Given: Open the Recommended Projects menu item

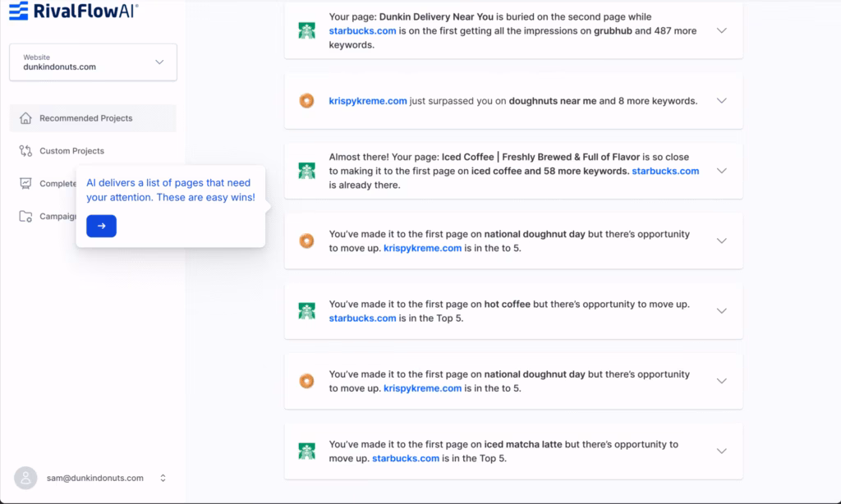Looking at the screenshot, I should coord(85,118).
